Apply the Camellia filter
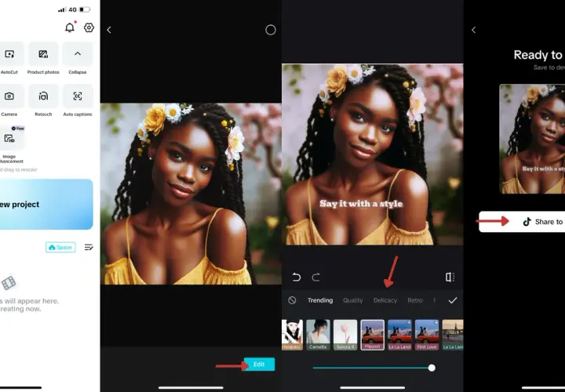Viewport: 565px width, 392px height. [318, 335]
